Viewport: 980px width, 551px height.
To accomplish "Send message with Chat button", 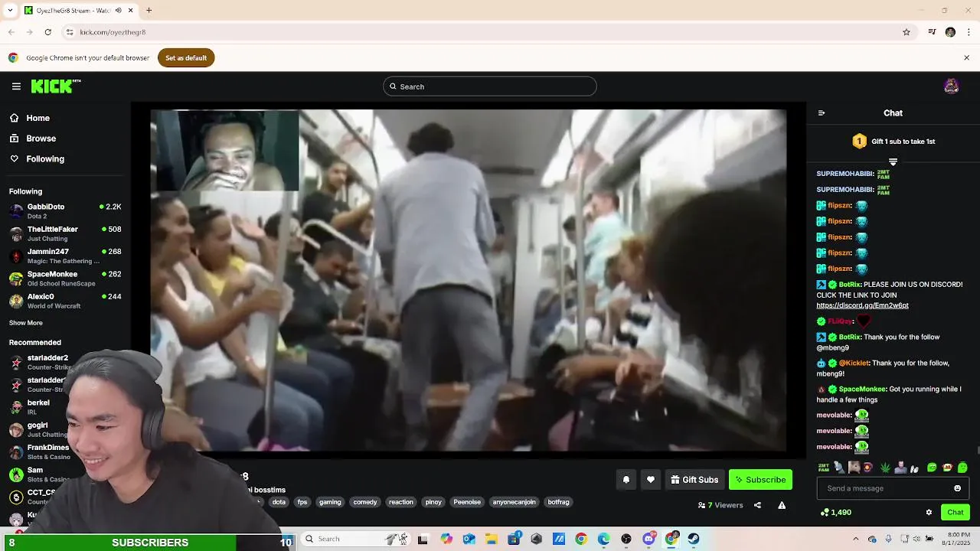I will pos(955,513).
